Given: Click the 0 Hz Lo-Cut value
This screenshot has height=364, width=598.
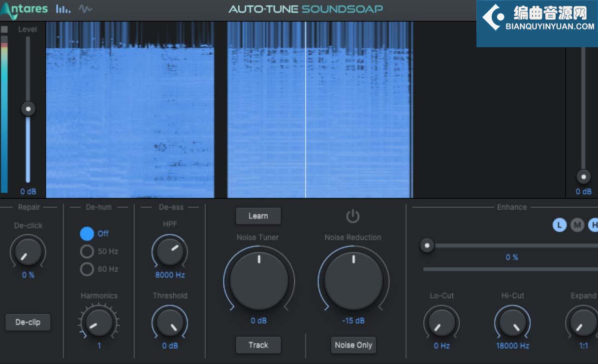Looking at the screenshot, I should click(441, 346).
